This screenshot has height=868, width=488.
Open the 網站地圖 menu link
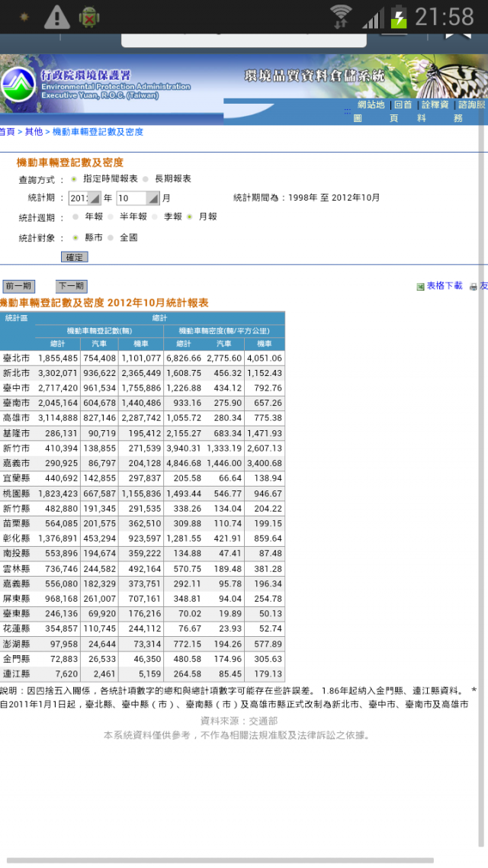(371, 111)
